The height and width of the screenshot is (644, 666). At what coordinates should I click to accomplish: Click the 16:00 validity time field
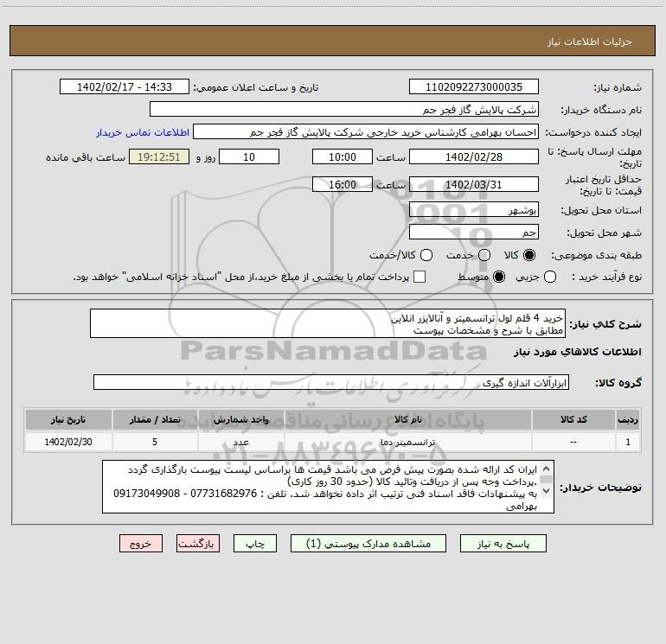(343, 185)
